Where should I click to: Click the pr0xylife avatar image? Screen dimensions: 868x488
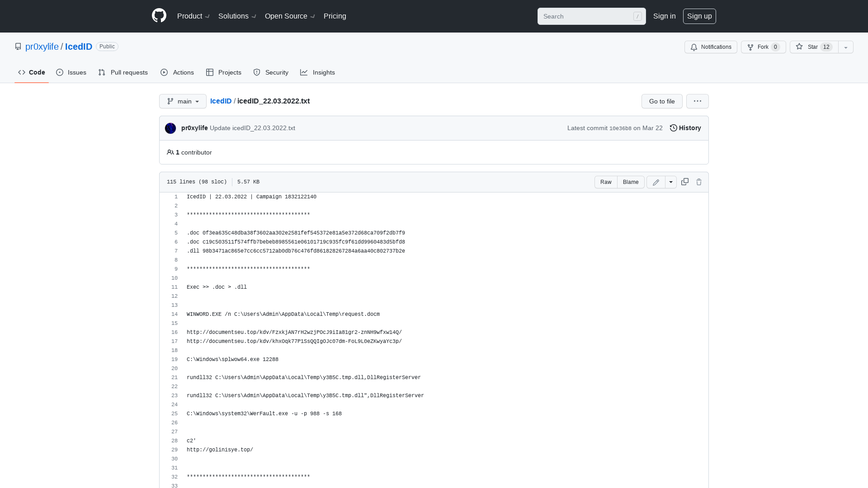tap(170, 128)
